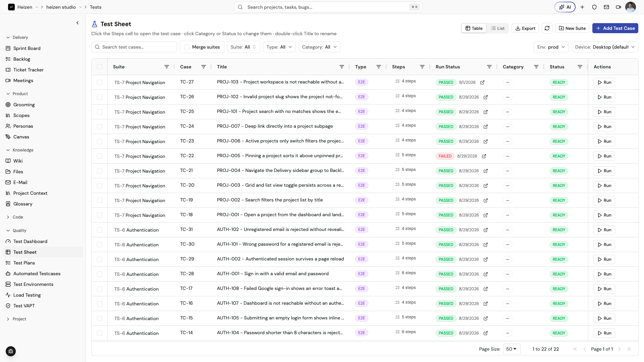Collapse the sidebar with the chevron arrow
Screen dimensions: 644x362
point(77,23)
